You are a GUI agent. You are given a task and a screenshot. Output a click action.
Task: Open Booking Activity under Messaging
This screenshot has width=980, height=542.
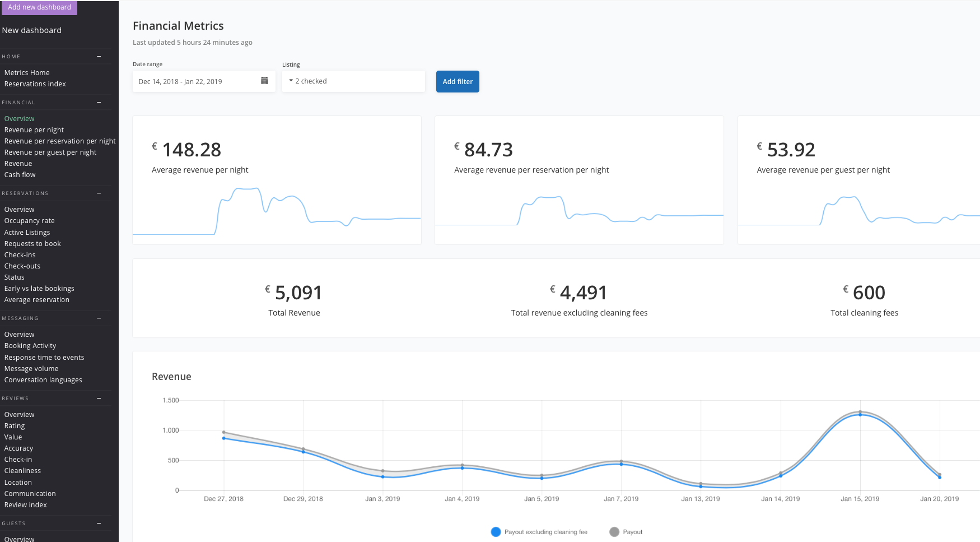[30, 346]
